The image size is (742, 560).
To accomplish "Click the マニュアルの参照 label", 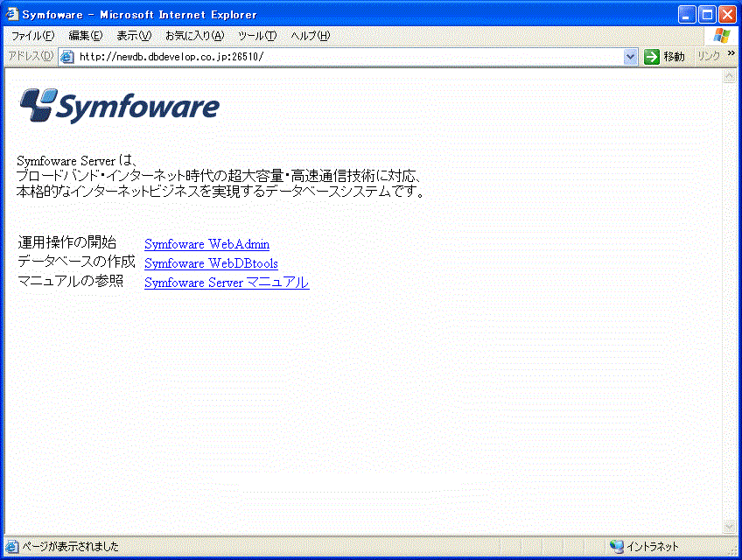I will [71, 281].
